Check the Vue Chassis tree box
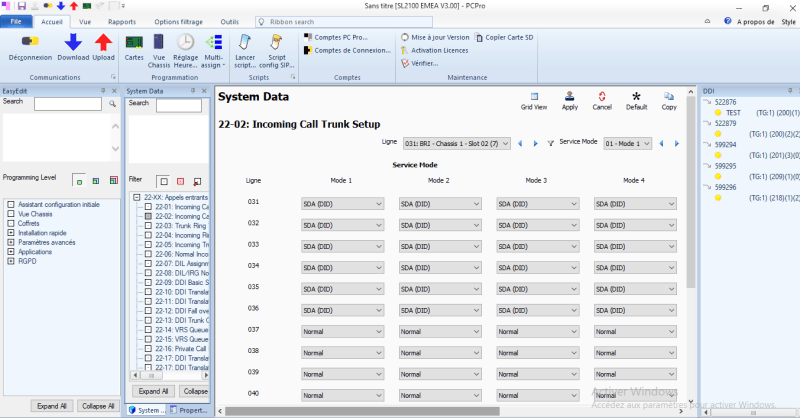 11,214
